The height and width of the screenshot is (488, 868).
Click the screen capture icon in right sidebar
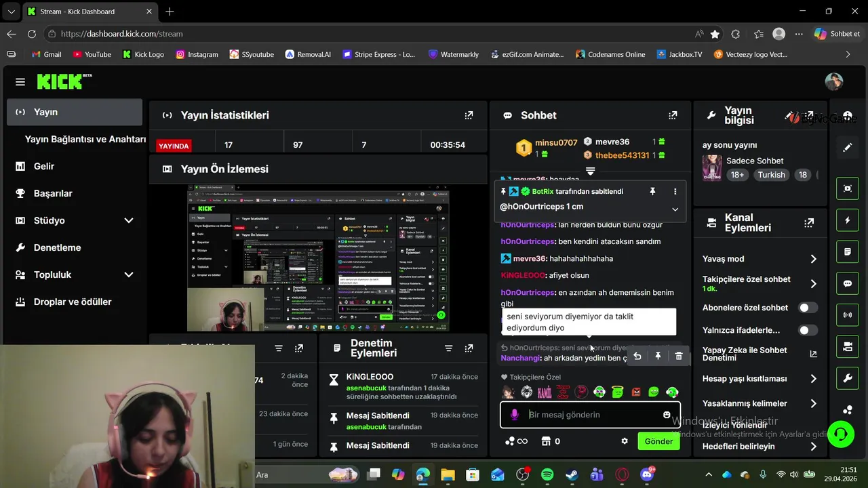point(848,188)
